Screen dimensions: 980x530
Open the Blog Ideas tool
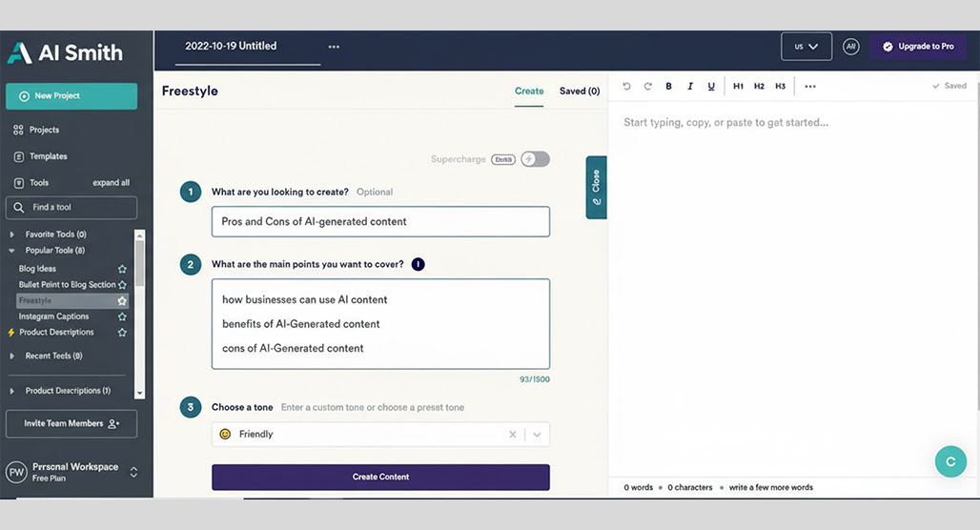[37, 269]
